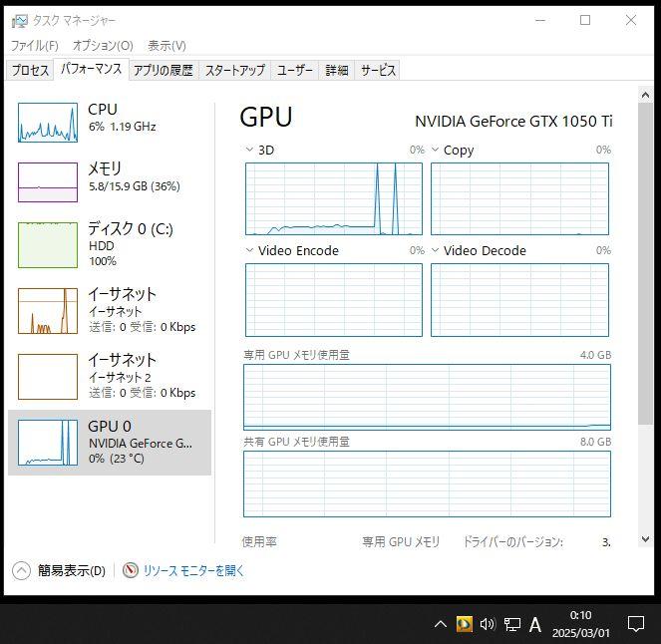Open the volume speaker tray icon
Image resolution: width=661 pixels, height=644 pixels.
pyautogui.click(x=488, y=624)
